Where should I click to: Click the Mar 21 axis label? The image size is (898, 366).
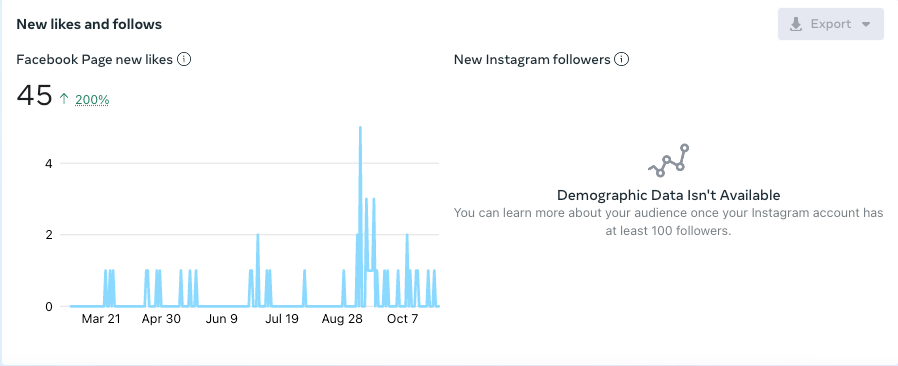(101, 319)
